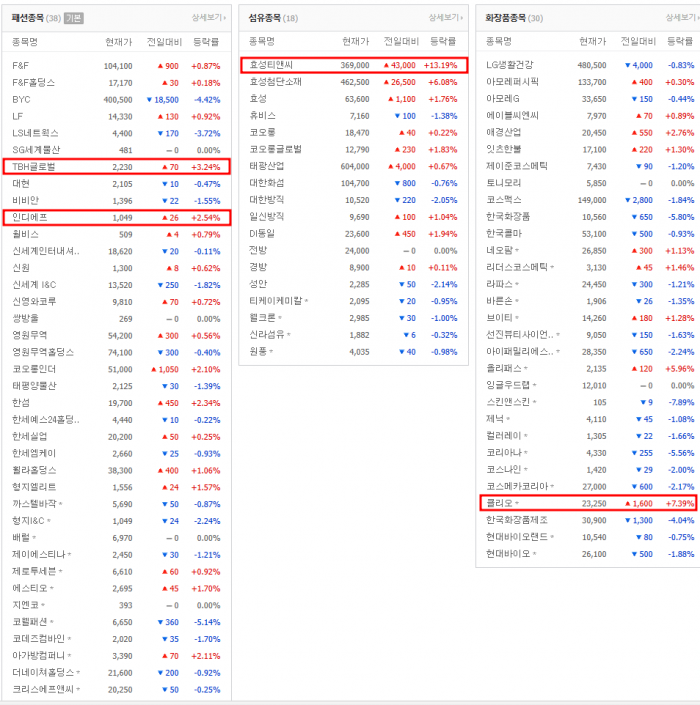700x705 pixels.
Task: Click 아가방컴퍼니 stock name
Action: coord(39,656)
